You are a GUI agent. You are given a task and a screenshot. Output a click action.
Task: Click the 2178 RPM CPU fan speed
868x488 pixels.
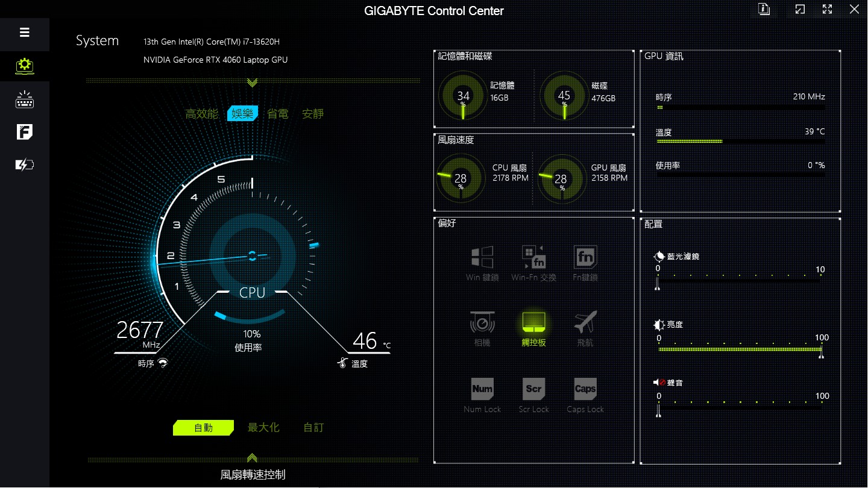click(x=511, y=178)
